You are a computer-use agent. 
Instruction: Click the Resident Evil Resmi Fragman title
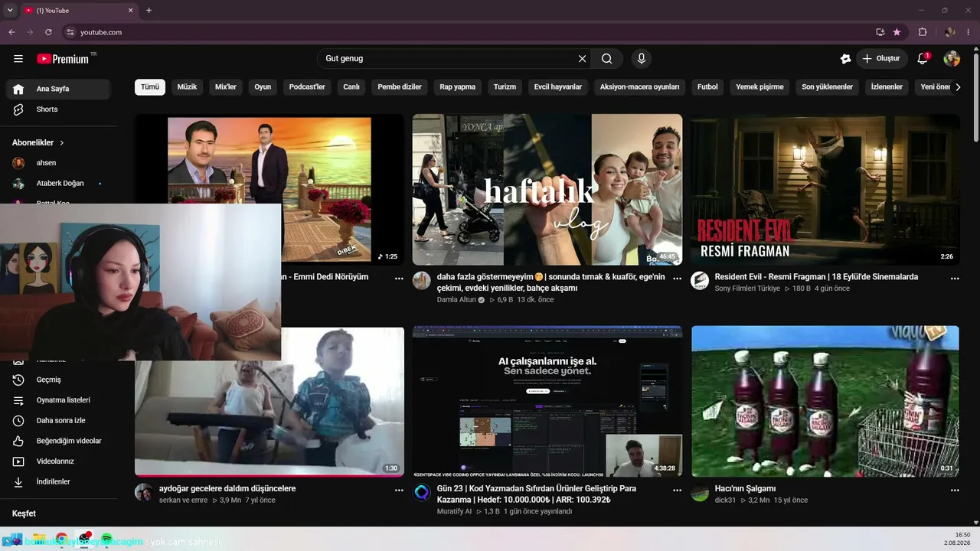pos(816,277)
